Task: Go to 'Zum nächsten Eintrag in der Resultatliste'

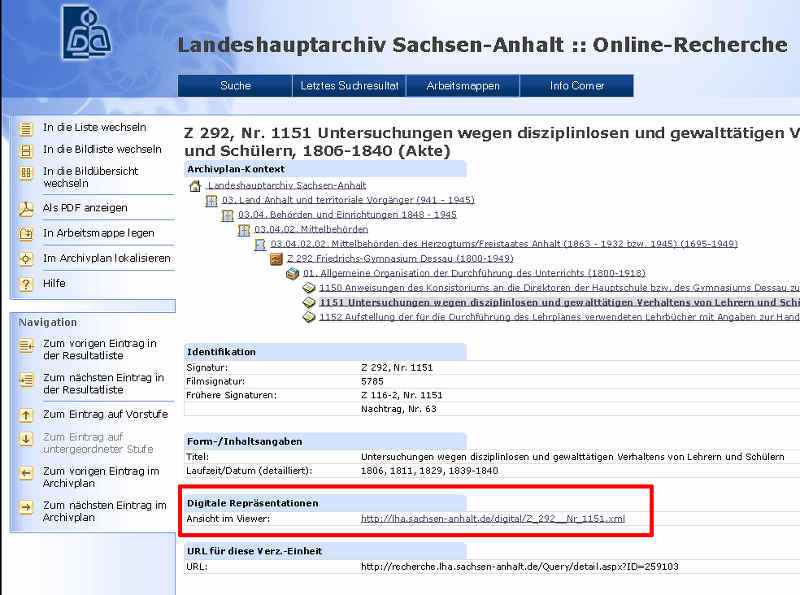Action: (104, 384)
